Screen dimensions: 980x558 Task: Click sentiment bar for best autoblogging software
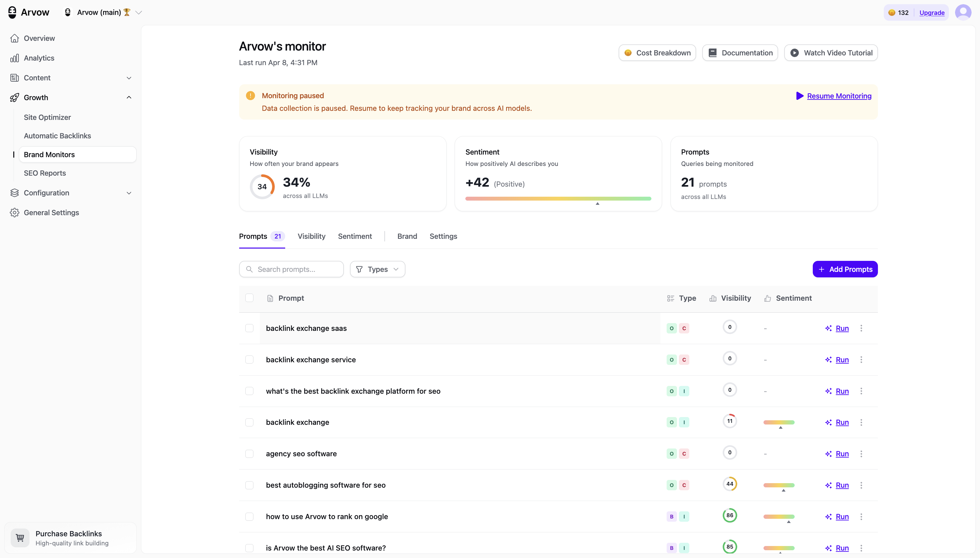click(x=779, y=485)
